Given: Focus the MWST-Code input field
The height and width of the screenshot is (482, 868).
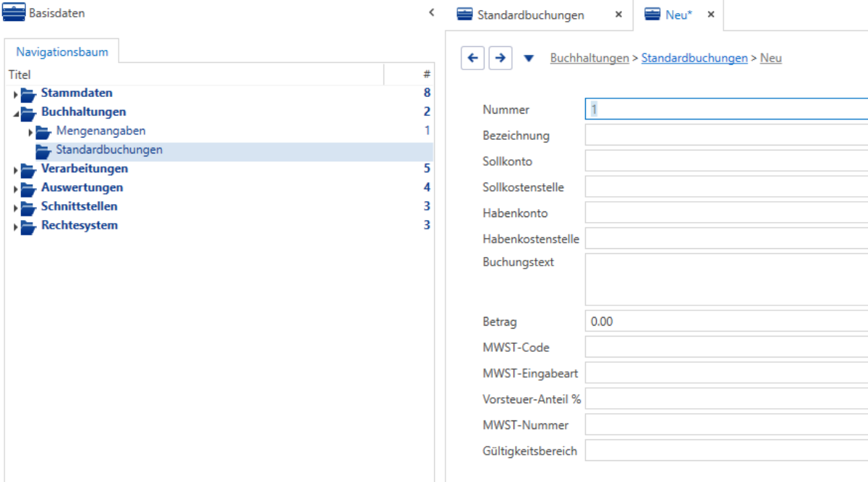Looking at the screenshot, I should (x=726, y=347).
